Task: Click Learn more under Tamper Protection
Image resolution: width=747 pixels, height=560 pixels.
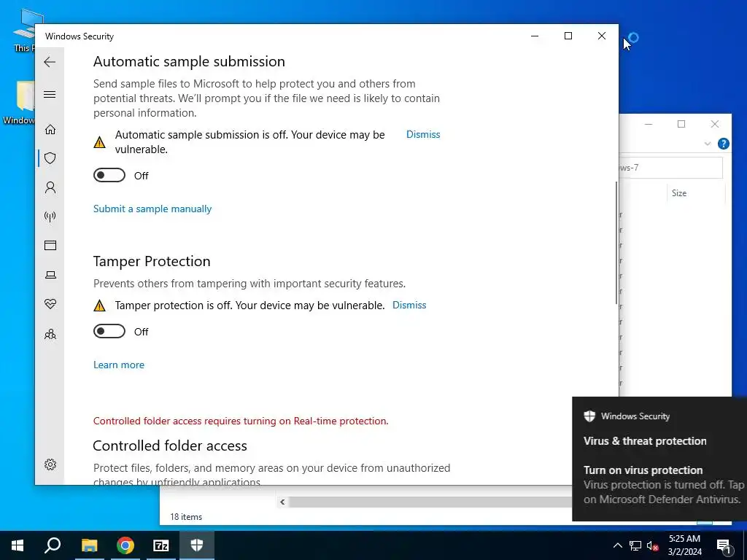Action: (x=119, y=365)
